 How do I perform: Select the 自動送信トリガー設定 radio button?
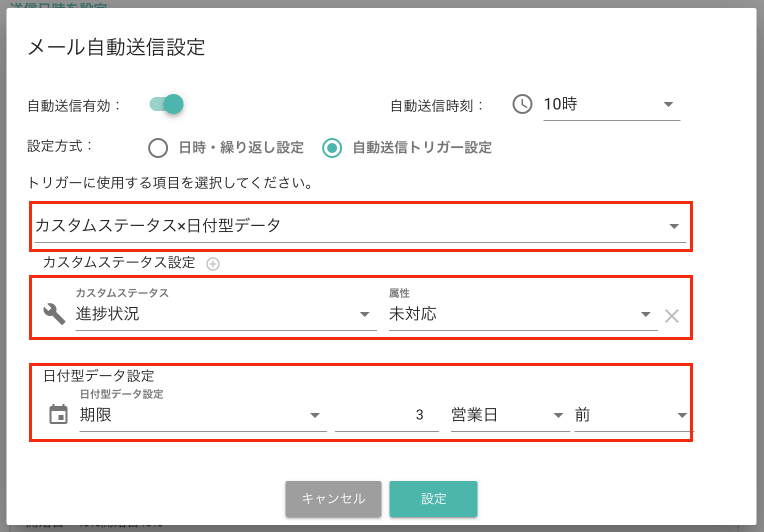tap(332, 148)
